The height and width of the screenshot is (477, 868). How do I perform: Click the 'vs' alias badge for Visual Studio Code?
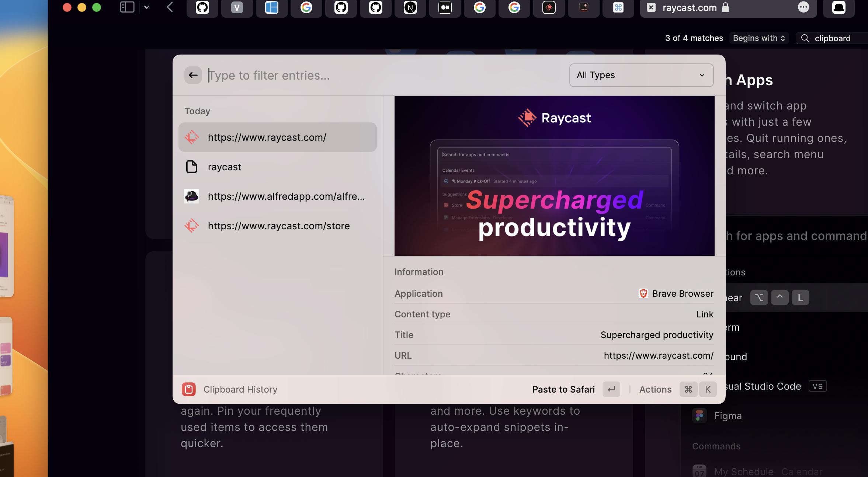[817, 386]
